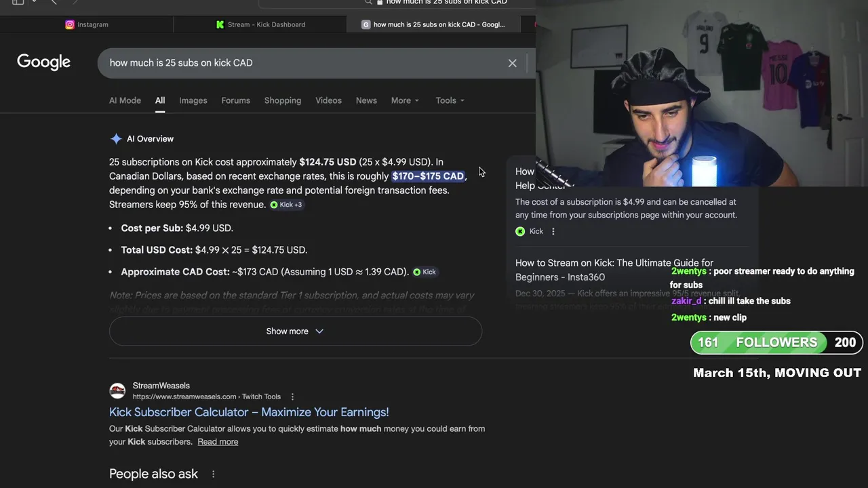Open options menu beside StreamWeasels URL
The image size is (868, 488).
[292, 396]
